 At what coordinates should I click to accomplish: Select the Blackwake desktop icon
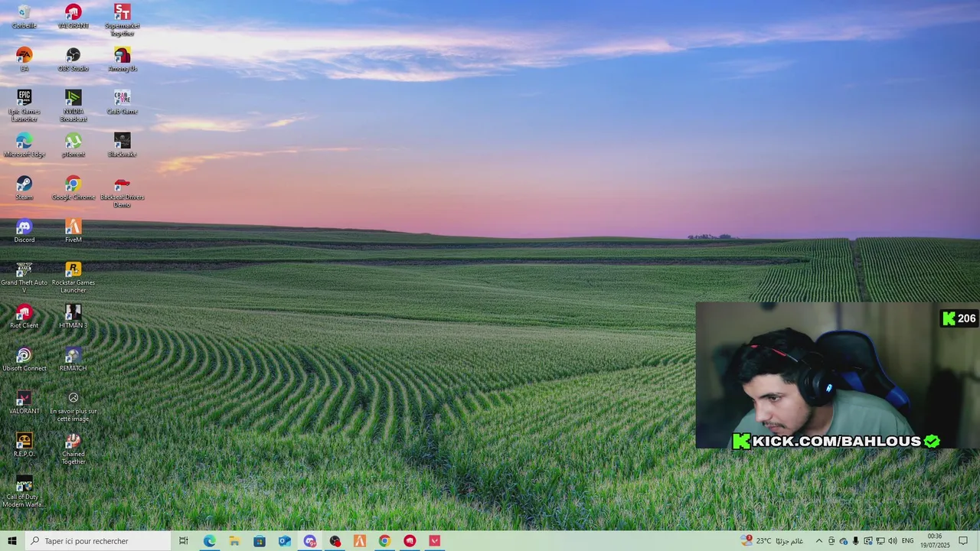(x=122, y=145)
